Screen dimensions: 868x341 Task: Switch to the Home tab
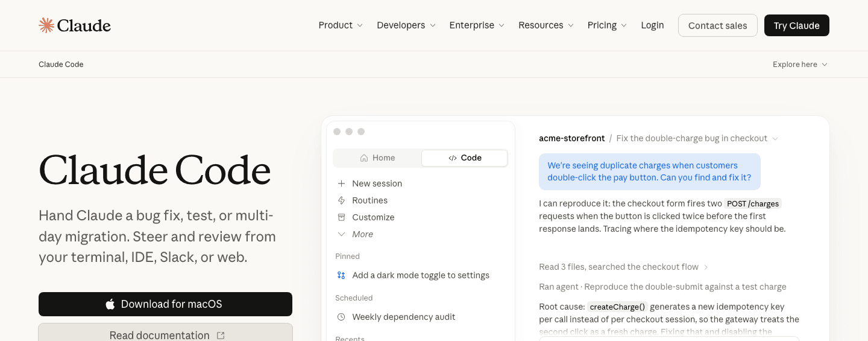[377, 158]
